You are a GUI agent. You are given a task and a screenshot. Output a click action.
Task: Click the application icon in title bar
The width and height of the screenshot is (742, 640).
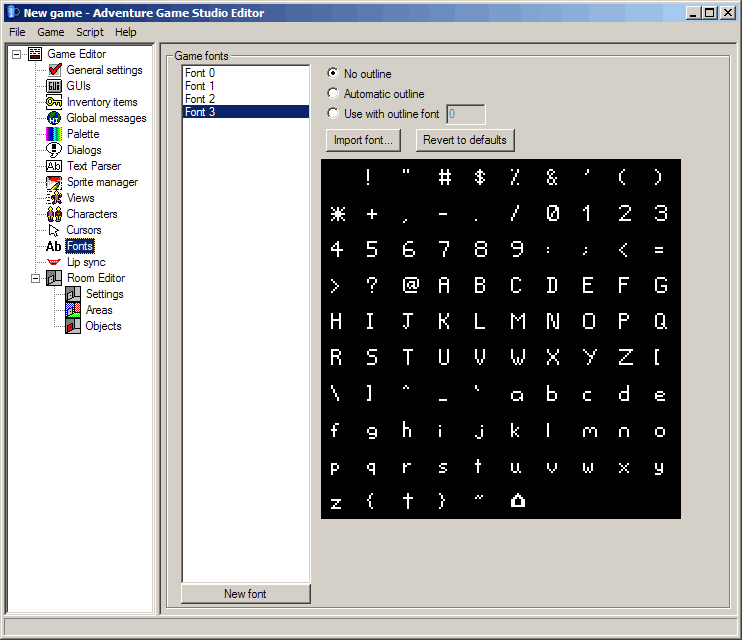(x=14, y=13)
